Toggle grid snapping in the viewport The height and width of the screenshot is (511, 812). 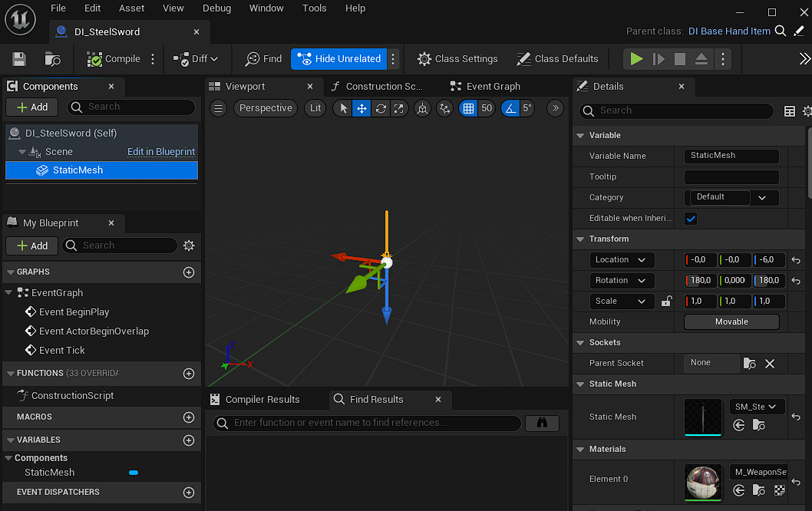click(468, 108)
